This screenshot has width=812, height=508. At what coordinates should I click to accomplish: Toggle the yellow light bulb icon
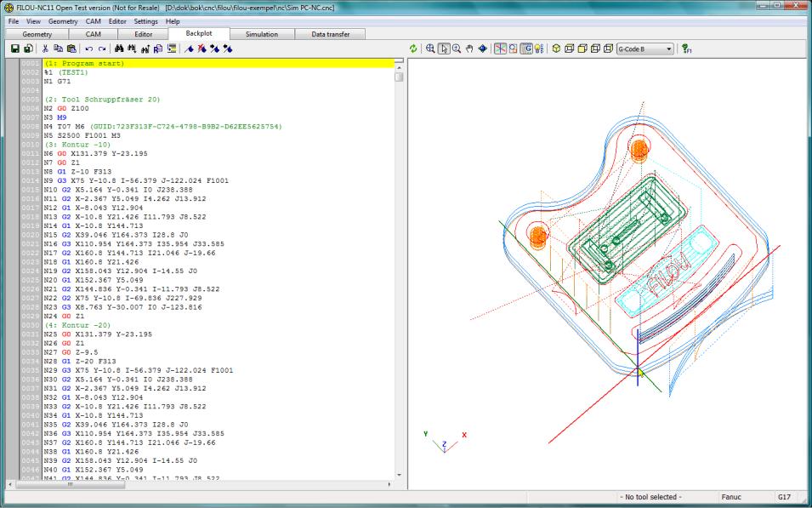(539, 49)
